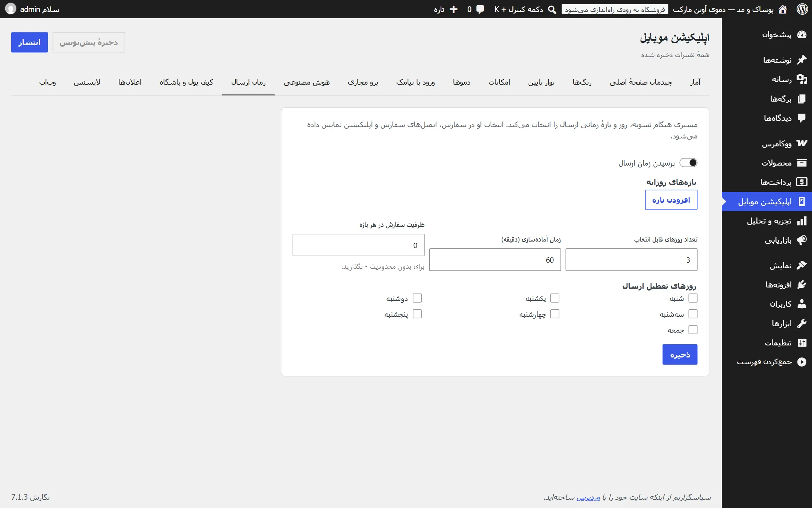Click the ظرفیت سفارش در هر بازه field
Screen dimensions: 812x508
[359, 245]
